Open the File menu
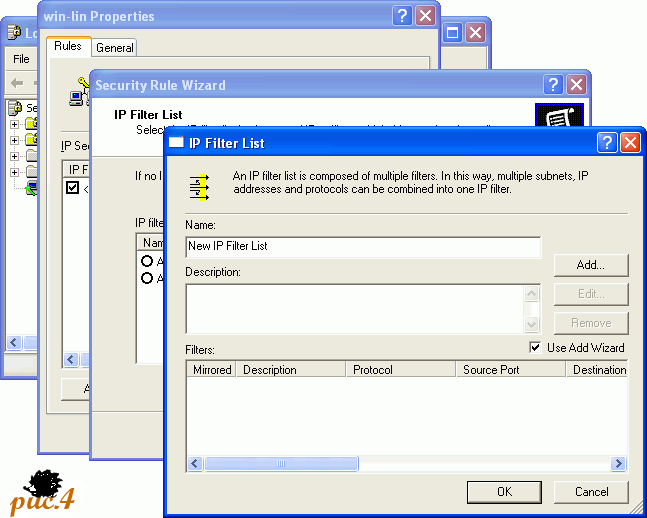 click(x=21, y=59)
